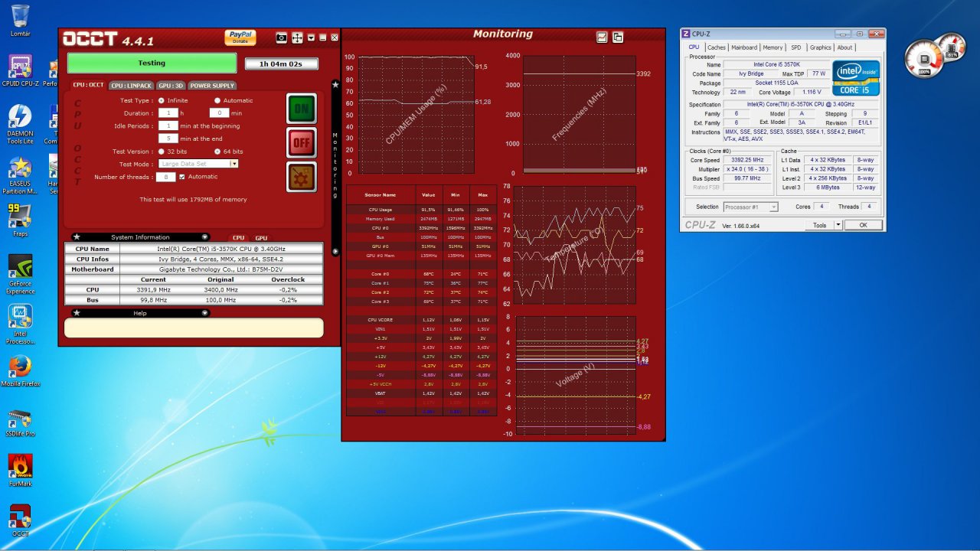Click the CPU VCORE row in sensor table
980x551 pixels.
pyautogui.click(x=421, y=319)
